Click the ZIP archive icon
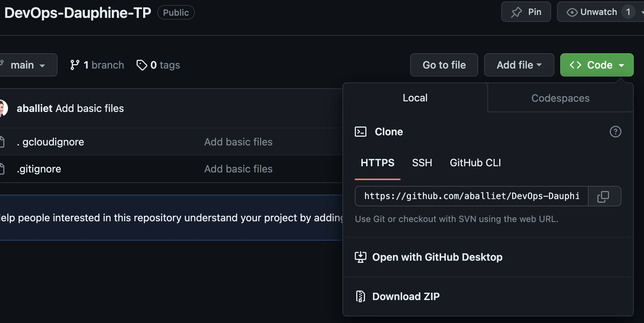Image resolution: width=644 pixels, height=323 pixels. 361,296
